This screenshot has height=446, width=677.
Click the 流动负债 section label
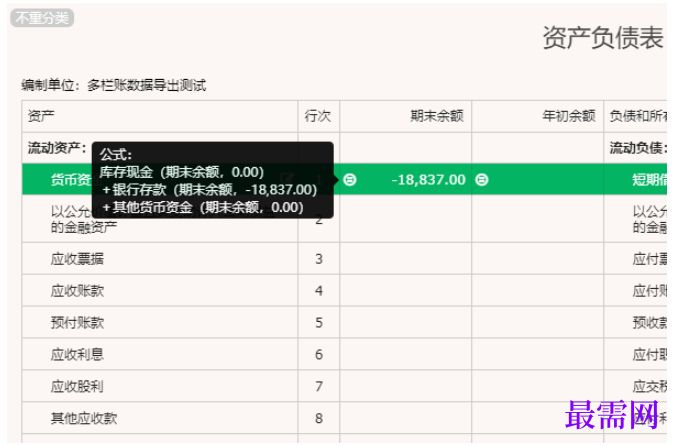(x=638, y=148)
